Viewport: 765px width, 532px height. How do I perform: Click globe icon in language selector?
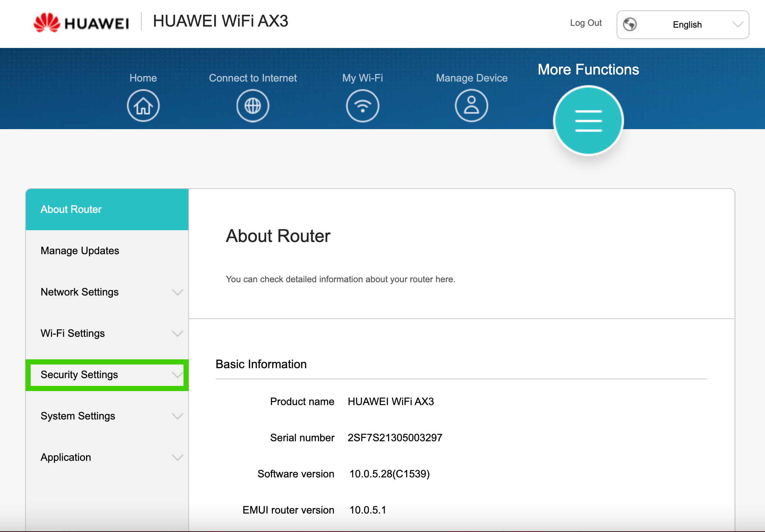pos(630,25)
